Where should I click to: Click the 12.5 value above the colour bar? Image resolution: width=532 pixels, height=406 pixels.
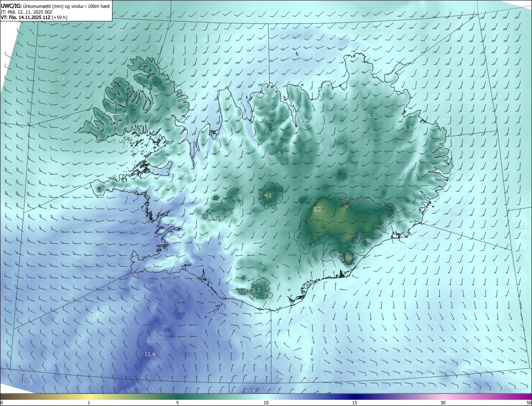(x=250, y=392)
